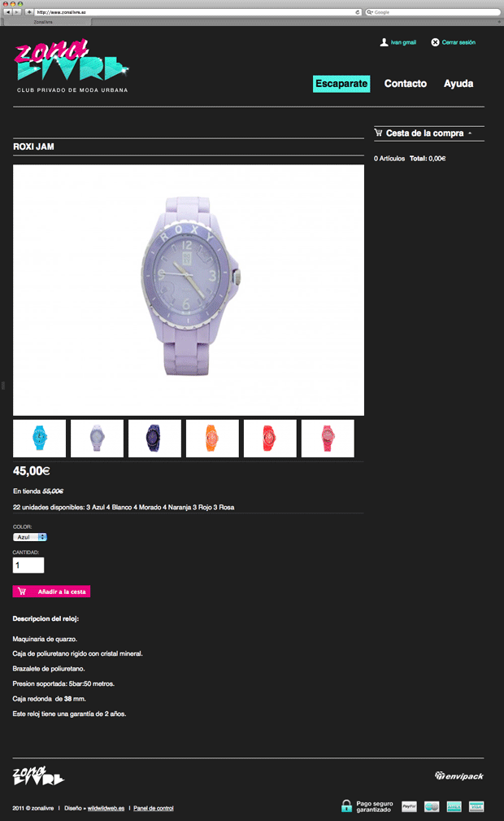The width and height of the screenshot is (504, 821).
Task: Open the wildwildweb.es link
Action: (x=106, y=808)
